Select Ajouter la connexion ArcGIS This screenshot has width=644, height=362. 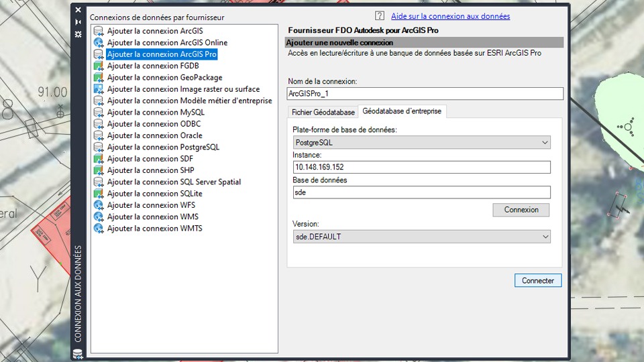pos(155,31)
